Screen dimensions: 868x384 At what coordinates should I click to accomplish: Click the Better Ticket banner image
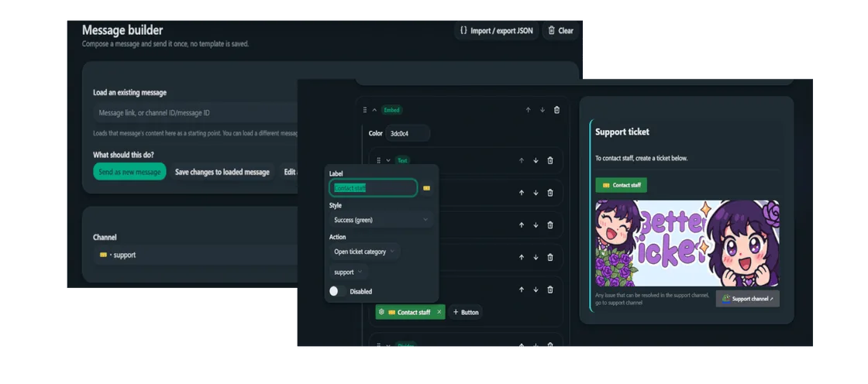pos(687,243)
